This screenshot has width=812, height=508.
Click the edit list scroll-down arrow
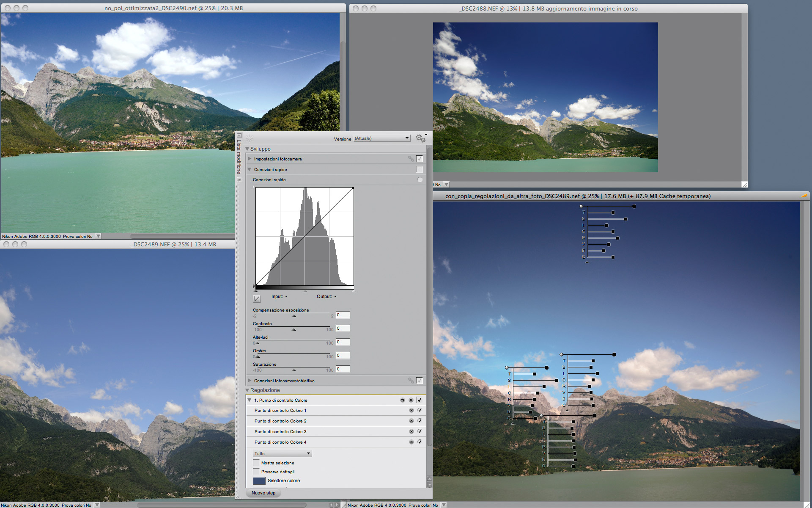[x=429, y=485]
